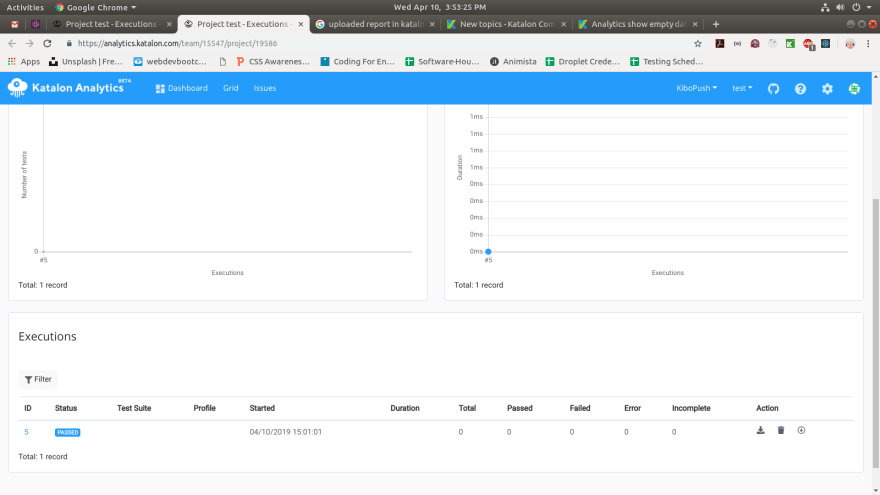This screenshot has width=880, height=495.
Task: Click the circular download icon for execution 5
Action: tap(801, 430)
